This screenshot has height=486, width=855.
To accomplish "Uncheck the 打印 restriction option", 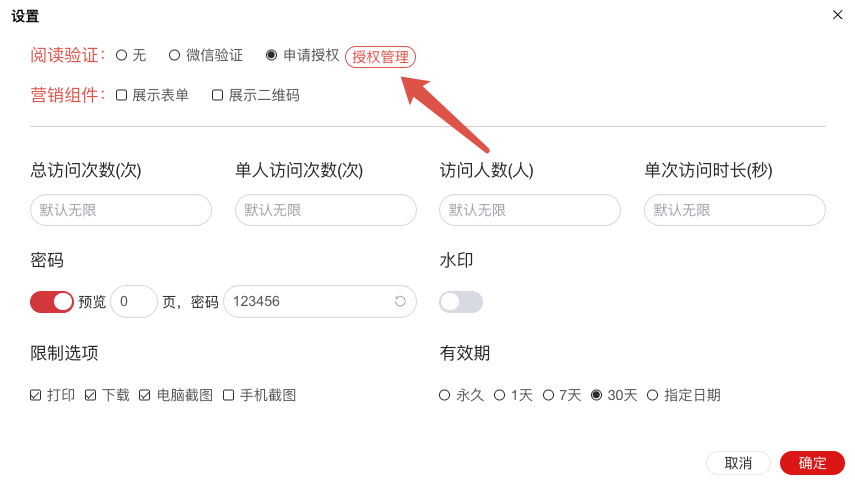I will [36, 395].
